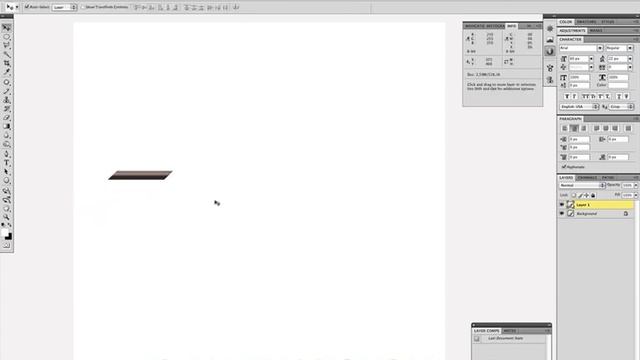The height and width of the screenshot is (360, 640).
Task: Switch to the Channels tab
Action: coord(587,178)
